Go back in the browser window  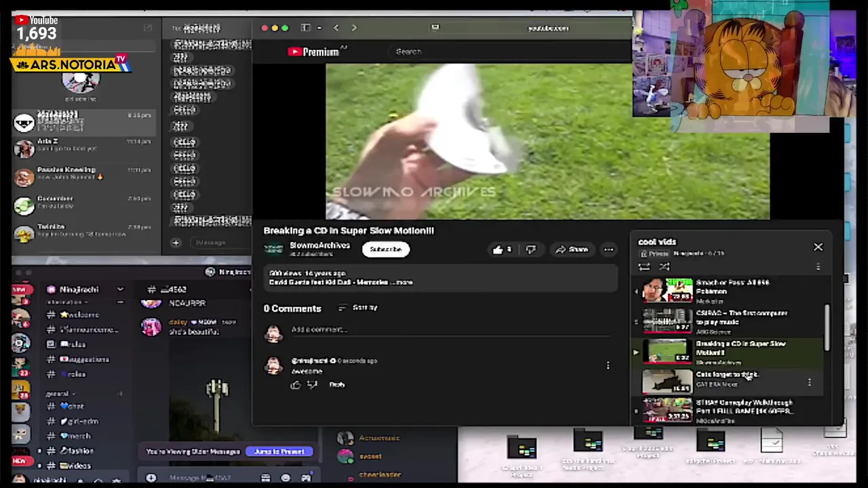tap(336, 28)
